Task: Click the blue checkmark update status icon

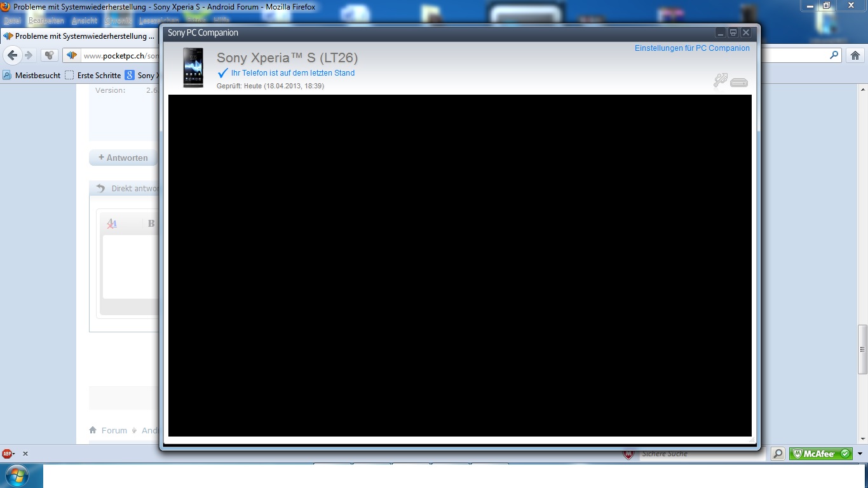Action: click(222, 73)
